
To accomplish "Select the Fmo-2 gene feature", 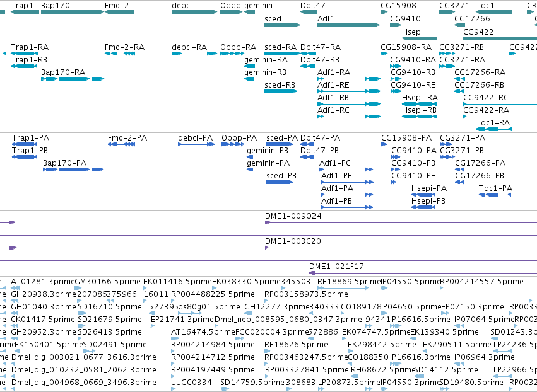I will [119, 12].
